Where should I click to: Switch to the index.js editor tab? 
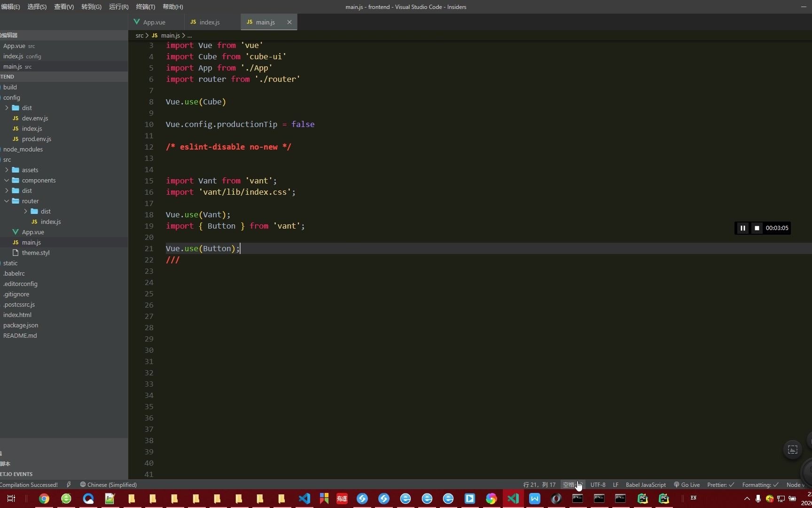point(210,22)
